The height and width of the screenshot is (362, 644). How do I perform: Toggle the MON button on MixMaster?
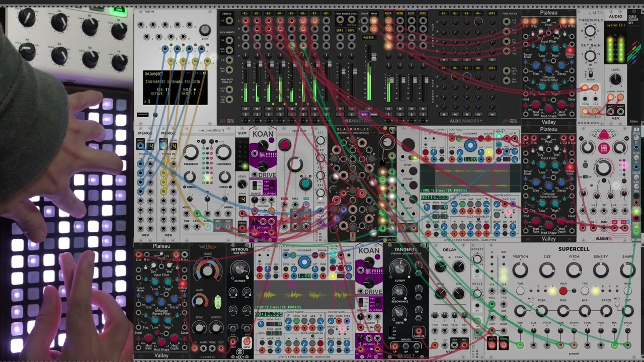[x=374, y=114]
